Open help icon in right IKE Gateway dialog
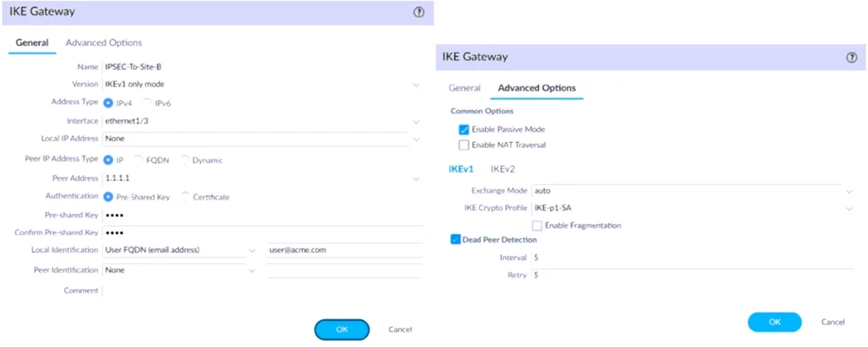The width and height of the screenshot is (868, 347). click(x=851, y=57)
